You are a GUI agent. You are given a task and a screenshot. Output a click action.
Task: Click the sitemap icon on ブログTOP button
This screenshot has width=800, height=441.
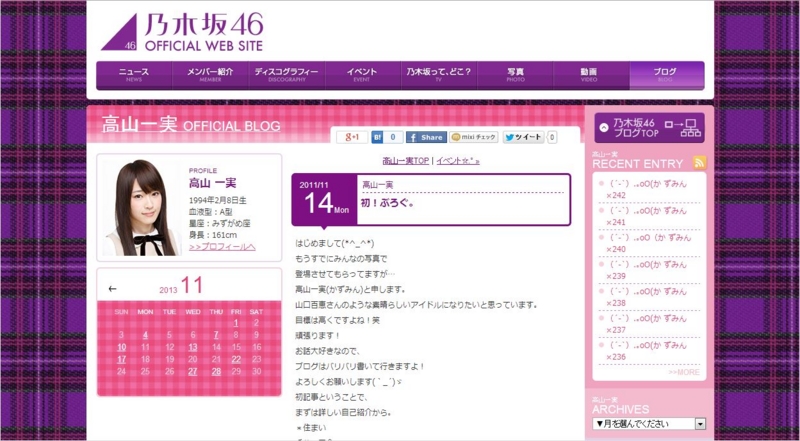coord(683,128)
